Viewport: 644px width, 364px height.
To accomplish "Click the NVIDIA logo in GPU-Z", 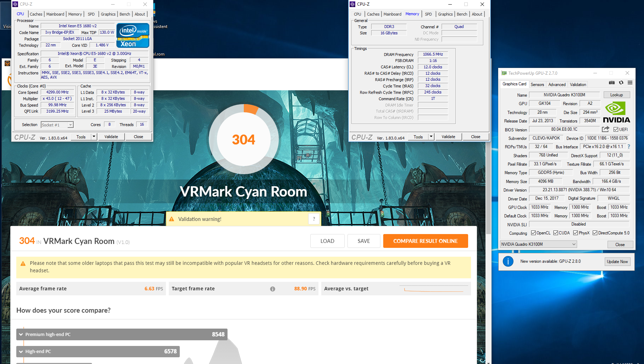I will 616,112.
